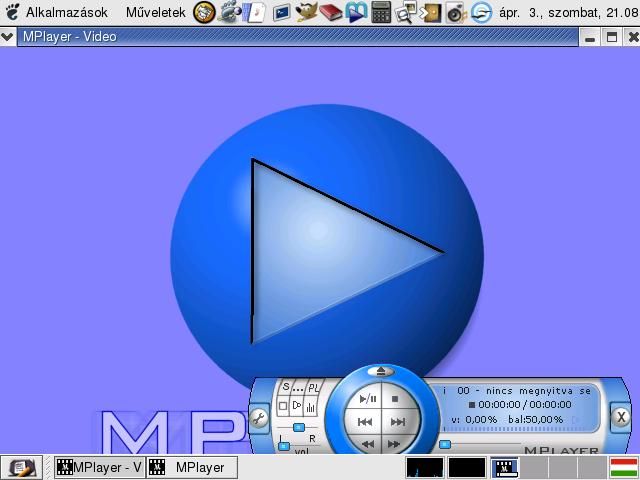The width and height of the screenshot is (640, 480).
Task: Open the MPlayer Video window menu arrow
Action: pyautogui.click(x=7, y=37)
